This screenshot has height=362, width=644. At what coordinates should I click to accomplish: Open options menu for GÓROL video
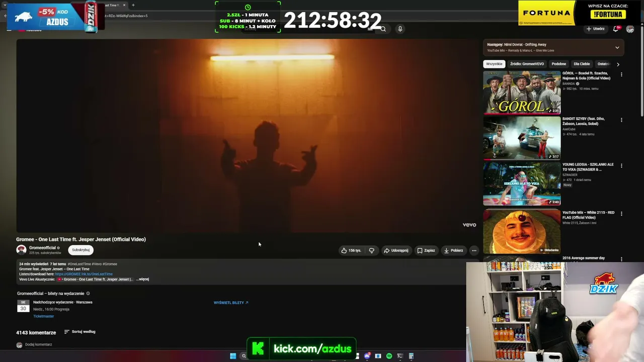pos(621,74)
